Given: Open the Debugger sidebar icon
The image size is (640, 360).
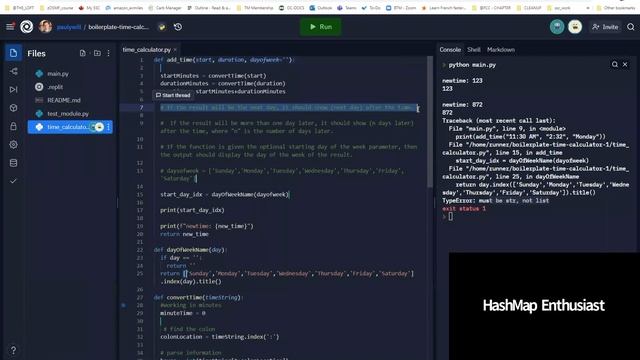Looking at the screenshot, I should pos(13,89).
